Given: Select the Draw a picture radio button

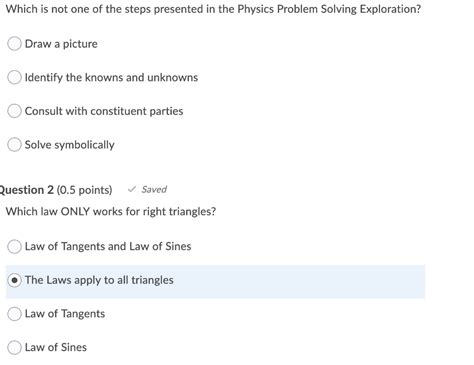Looking at the screenshot, I should coord(14,44).
